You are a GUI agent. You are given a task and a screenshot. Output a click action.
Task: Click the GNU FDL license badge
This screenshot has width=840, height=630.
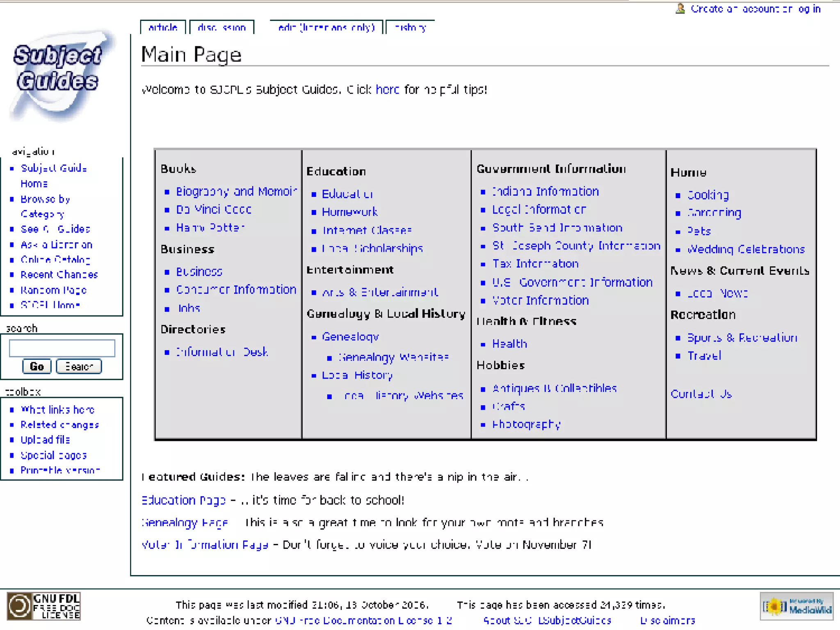[x=43, y=605]
